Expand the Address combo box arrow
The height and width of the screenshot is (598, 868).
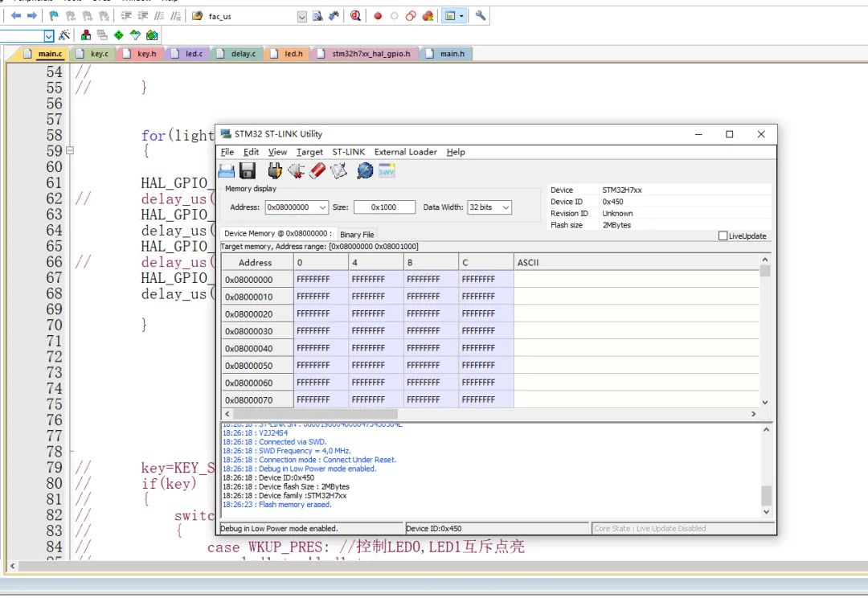pos(321,207)
